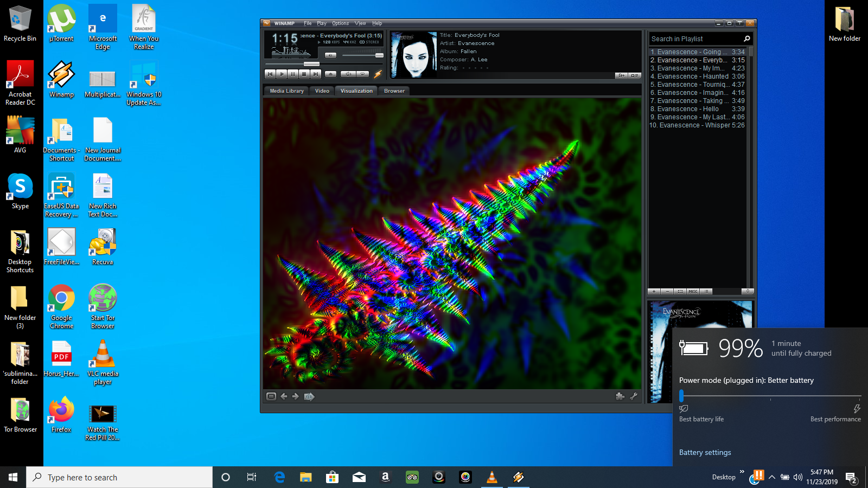The width and height of the screenshot is (868, 488).
Task: Click the song info panel layout button
Action: (x=634, y=75)
